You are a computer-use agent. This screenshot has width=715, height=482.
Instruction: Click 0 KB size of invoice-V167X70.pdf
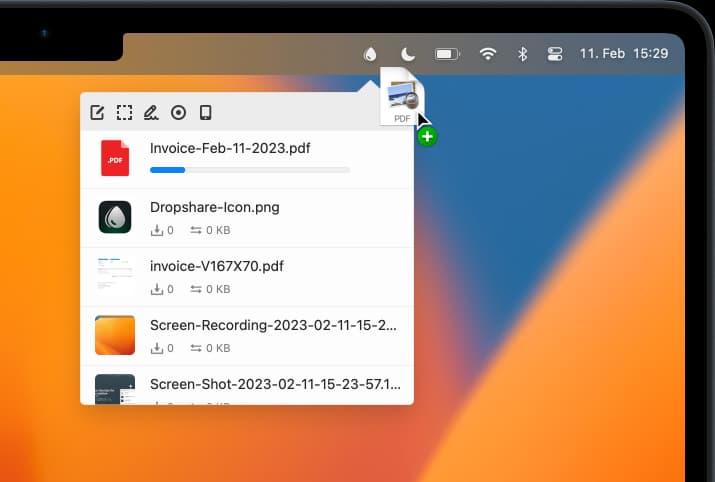218,289
